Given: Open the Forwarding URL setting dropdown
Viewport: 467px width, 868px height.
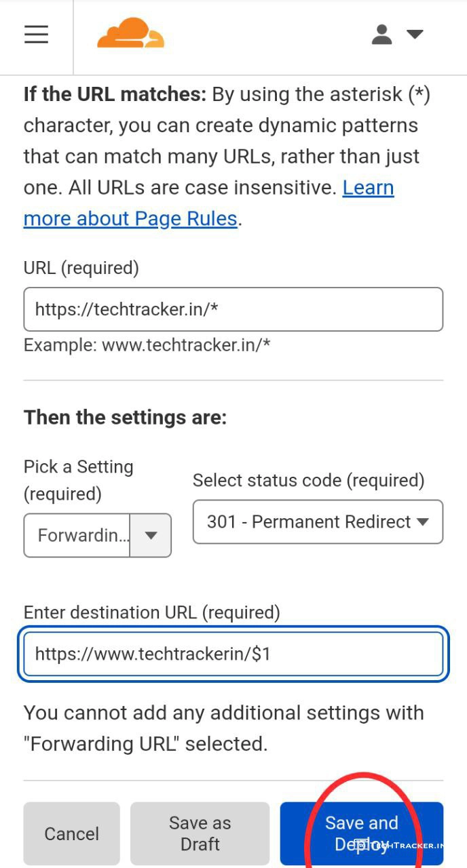Looking at the screenshot, I should coord(81,535).
